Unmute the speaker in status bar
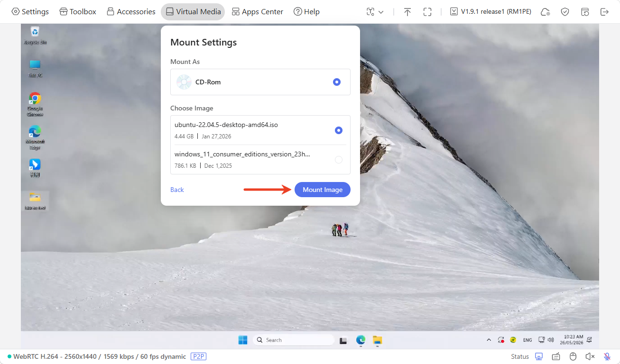The width and height of the screenshot is (620, 364). [x=590, y=356]
